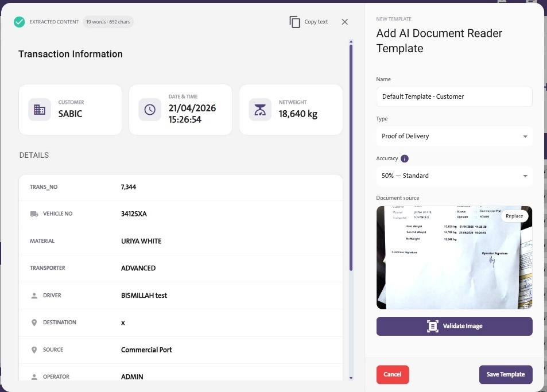The width and height of the screenshot is (547, 392).
Task: Click the pin icon beside Destination
Action: (x=34, y=323)
